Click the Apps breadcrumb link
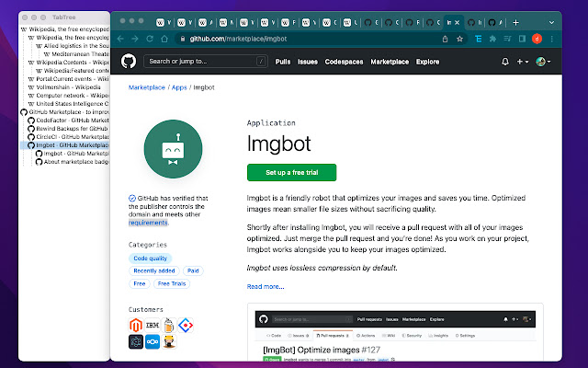The image size is (588, 368). pyautogui.click(x=179, y=87)
